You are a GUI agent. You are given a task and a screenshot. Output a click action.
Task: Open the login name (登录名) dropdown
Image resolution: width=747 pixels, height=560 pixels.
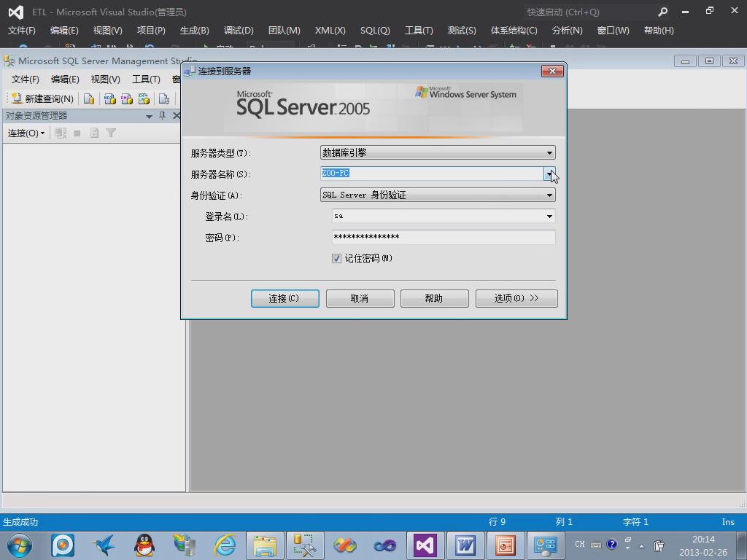[549, 216]
